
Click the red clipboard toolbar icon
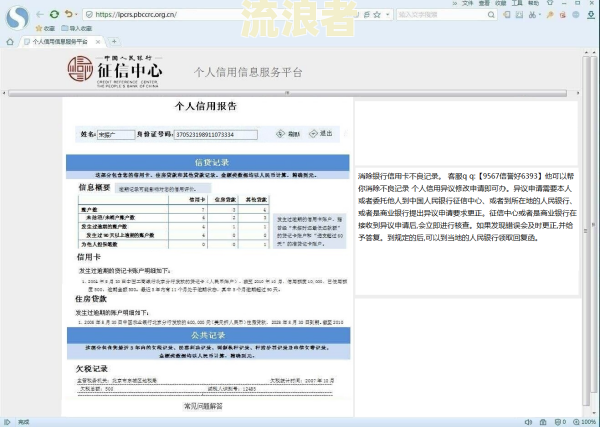point(563,15)
